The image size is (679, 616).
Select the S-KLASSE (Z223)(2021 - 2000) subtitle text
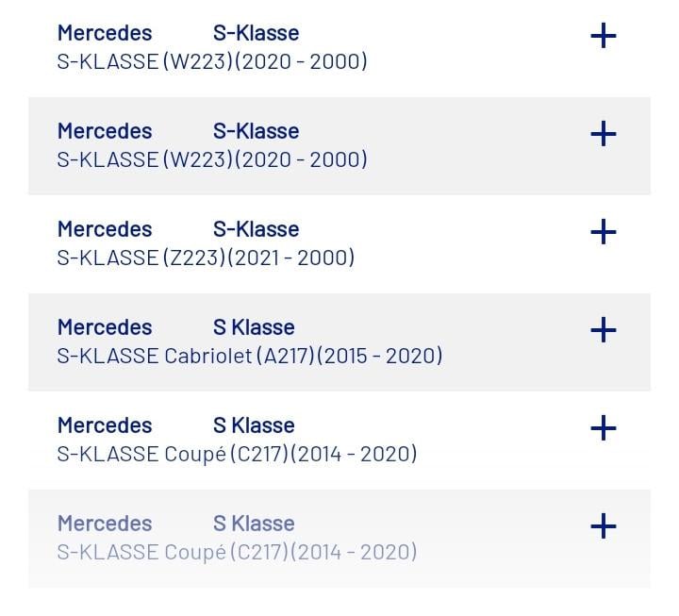click(x=206, y=258)
